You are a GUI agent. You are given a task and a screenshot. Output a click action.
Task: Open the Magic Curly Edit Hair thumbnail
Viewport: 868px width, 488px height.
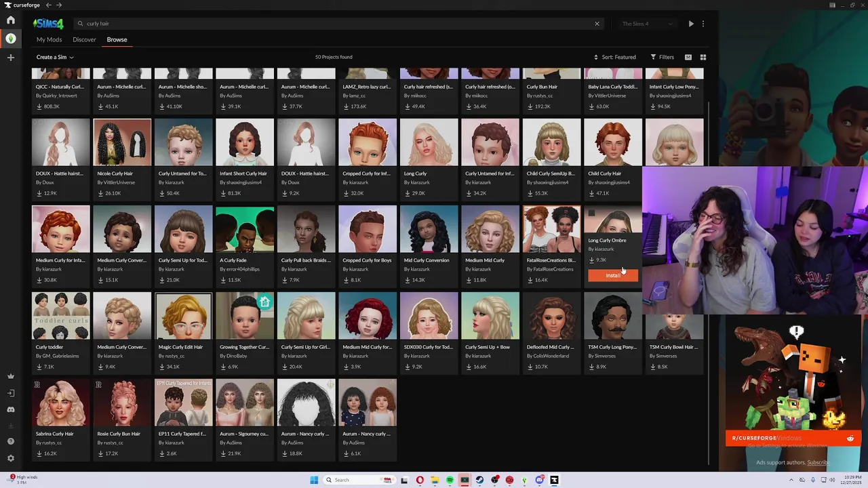point(184,315)
